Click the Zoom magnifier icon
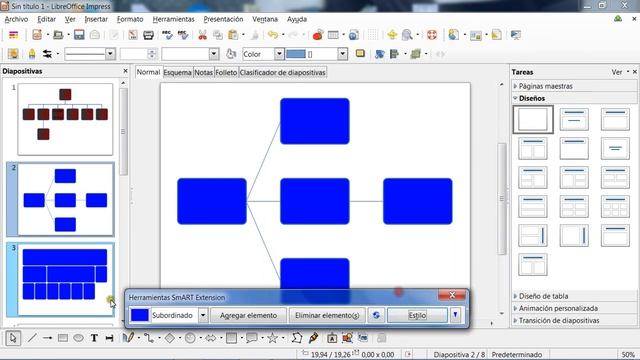This screenshot has height=360, width=640. pos(407,35)
